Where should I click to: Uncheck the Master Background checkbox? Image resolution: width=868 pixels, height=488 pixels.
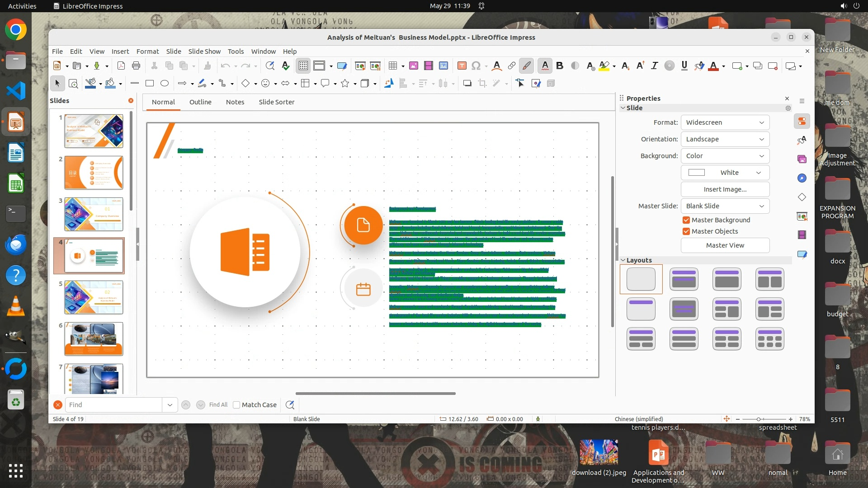[x=686, y=220]
